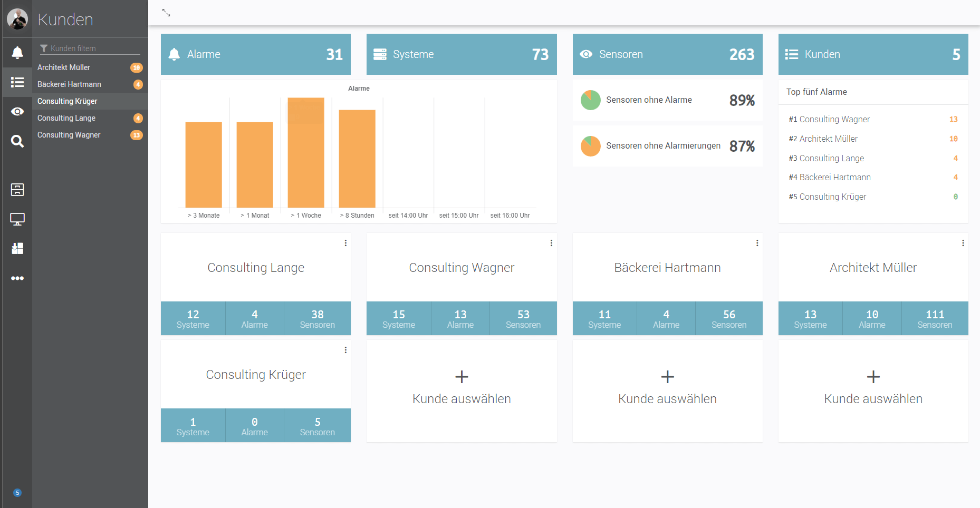Click the '> 1 Woche' alarm bar
980x508 pixels.
[306, 153]
